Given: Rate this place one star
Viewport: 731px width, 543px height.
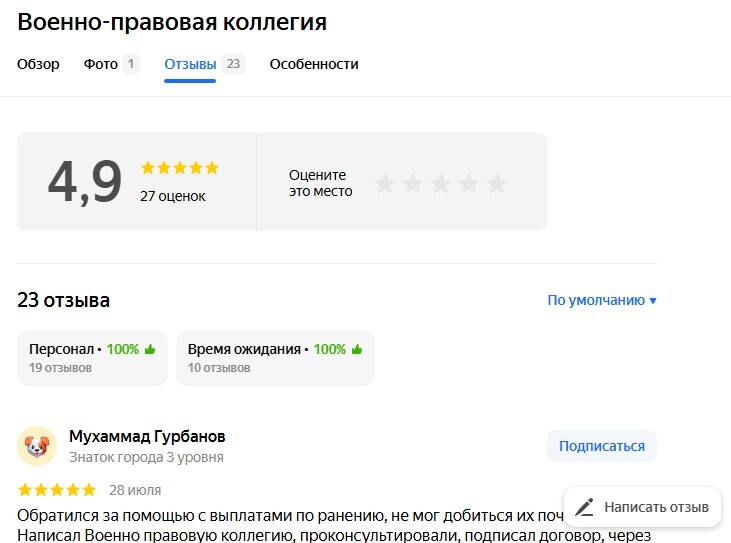Looking at the screenshot, I should click(x=385, y=183).
